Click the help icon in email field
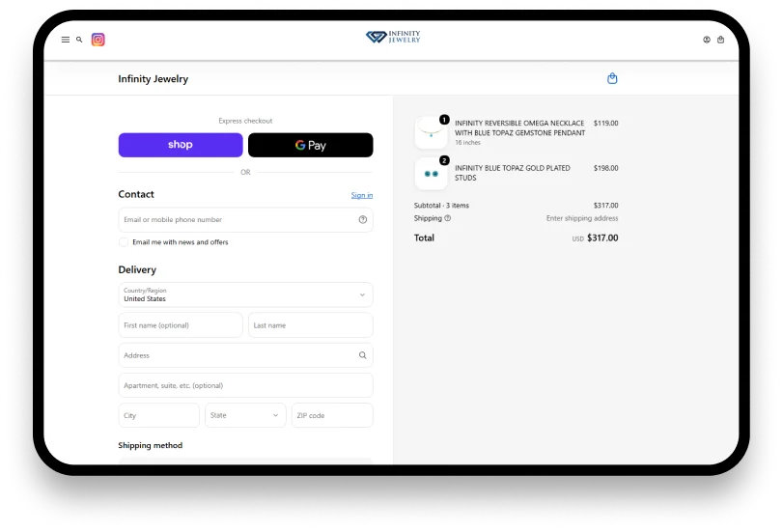This screenshot has height=532, width=783. [363, 219]
